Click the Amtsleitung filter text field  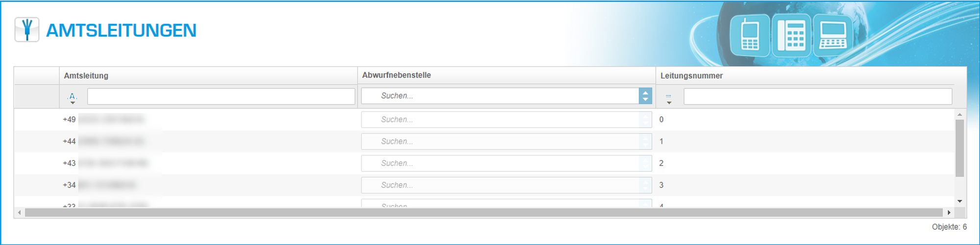point(221,96)
